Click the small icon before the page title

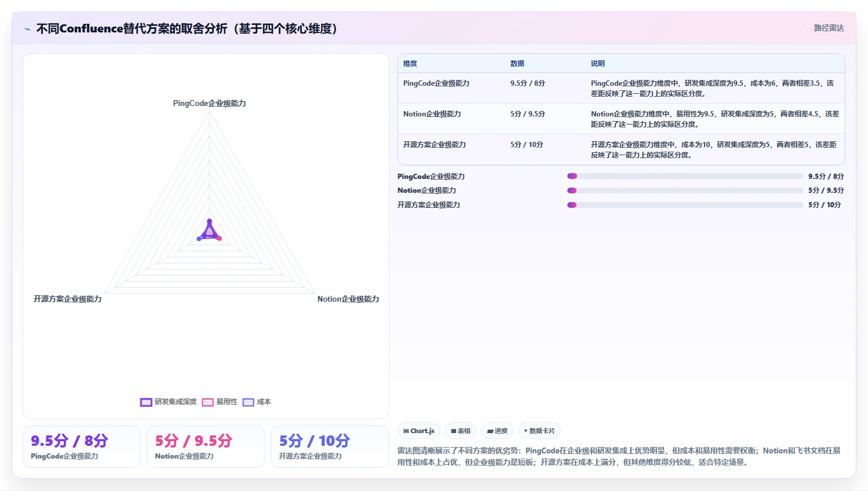(27, 29)
